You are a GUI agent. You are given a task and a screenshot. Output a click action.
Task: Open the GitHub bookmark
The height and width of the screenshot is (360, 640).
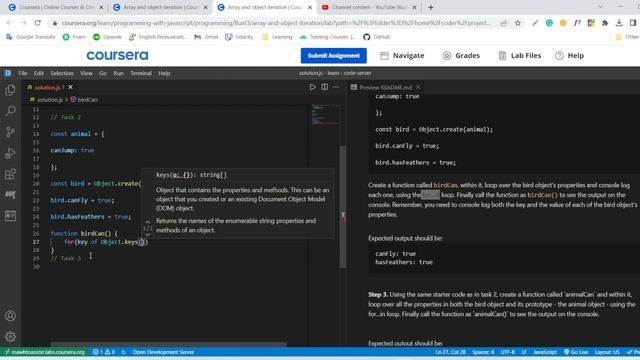[377, 37]
